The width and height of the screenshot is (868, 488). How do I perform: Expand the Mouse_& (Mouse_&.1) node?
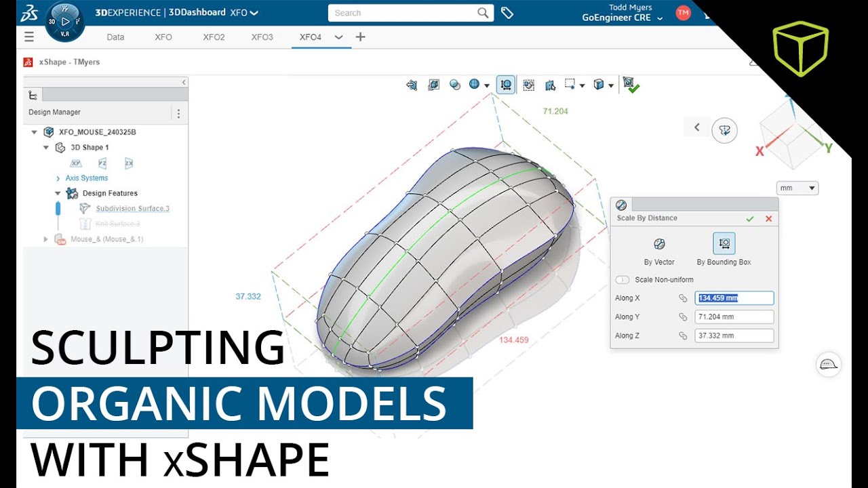46,239
